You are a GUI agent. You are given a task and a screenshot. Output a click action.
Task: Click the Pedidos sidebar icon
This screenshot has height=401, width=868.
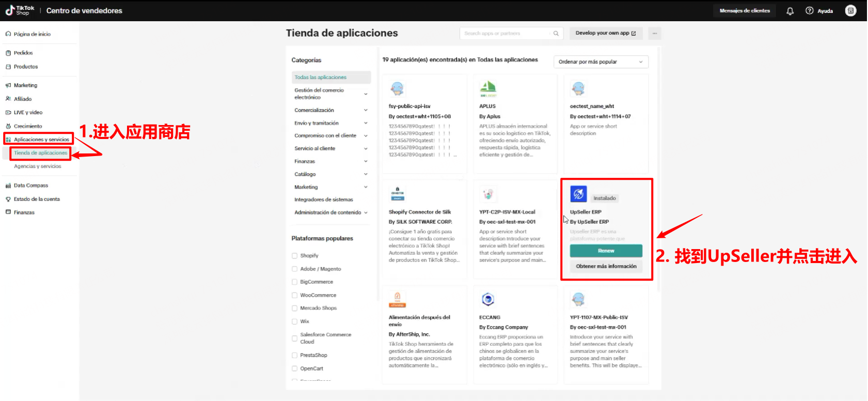click(x=8, y=53)
